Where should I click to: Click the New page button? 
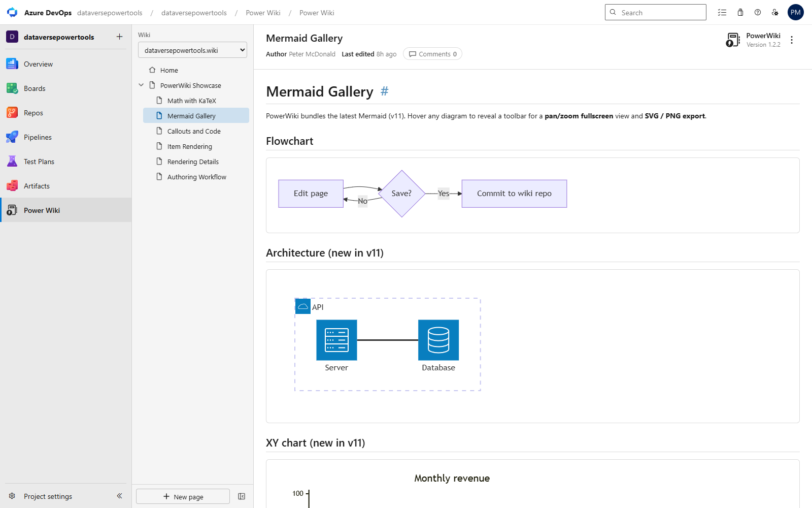(x=183, y=496)
